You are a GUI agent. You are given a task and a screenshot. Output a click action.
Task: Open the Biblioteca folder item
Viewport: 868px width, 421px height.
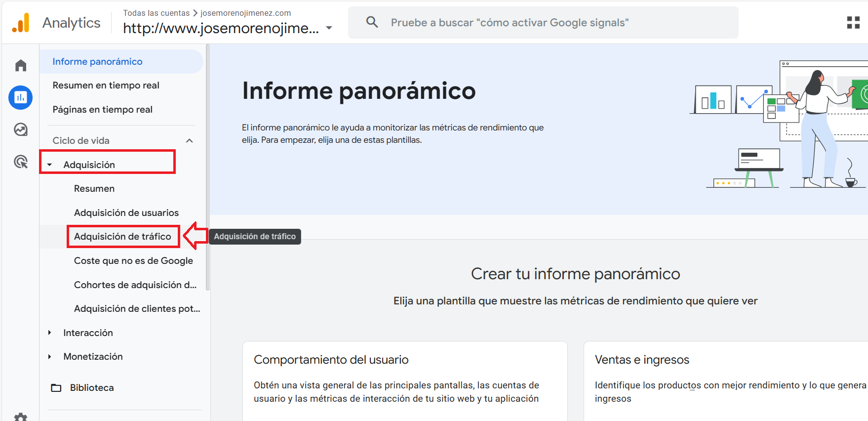click(92, 388)
